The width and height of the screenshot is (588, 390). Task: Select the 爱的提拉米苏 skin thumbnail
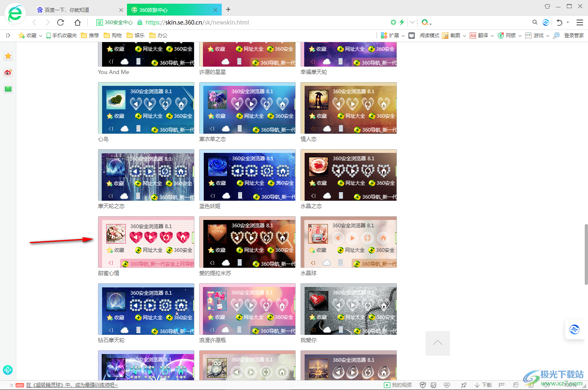[x=247, y=242]
